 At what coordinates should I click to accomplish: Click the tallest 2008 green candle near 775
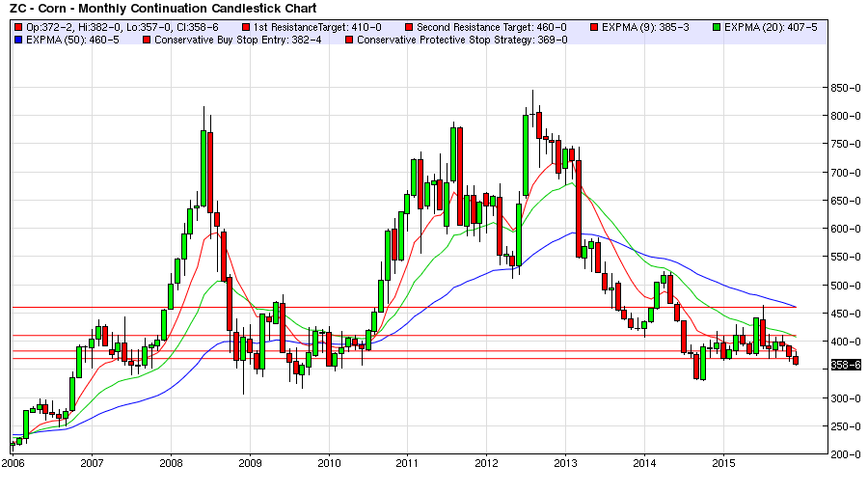[x=203, y=169]
